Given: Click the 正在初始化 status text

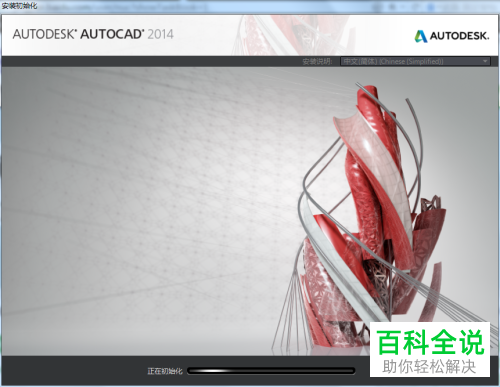Looking at the screenshot, I should pos(165,371).
